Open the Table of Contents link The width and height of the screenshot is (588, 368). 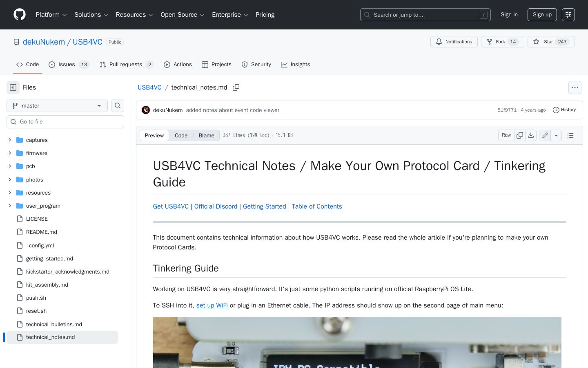pyautogui.click(x=317, y=206)
